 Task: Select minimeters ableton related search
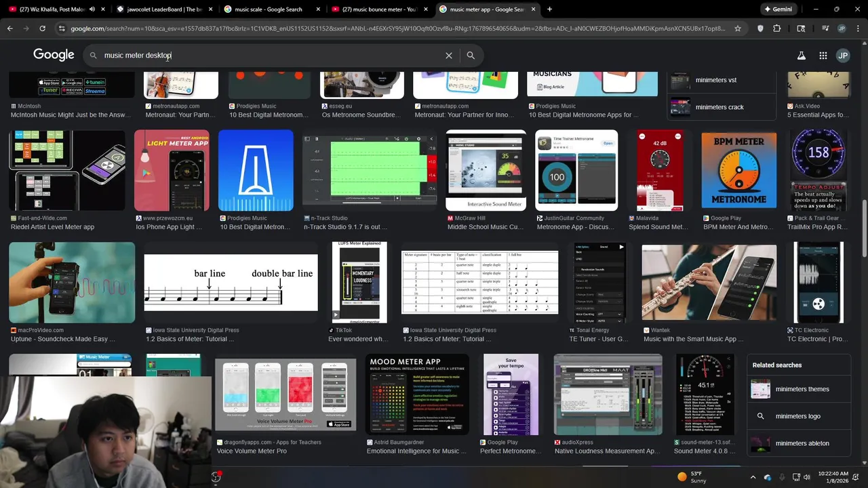click(799, 443)
